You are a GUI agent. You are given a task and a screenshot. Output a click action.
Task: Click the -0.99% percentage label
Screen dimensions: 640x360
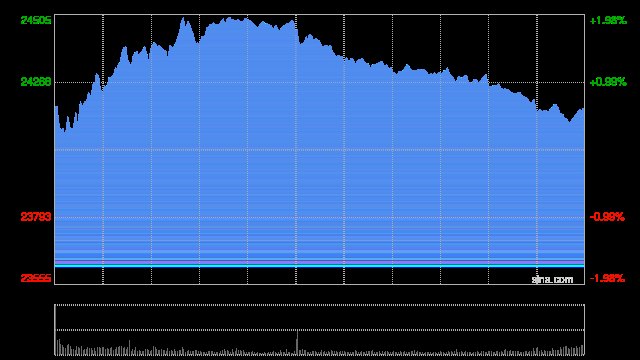click(607, 217)
